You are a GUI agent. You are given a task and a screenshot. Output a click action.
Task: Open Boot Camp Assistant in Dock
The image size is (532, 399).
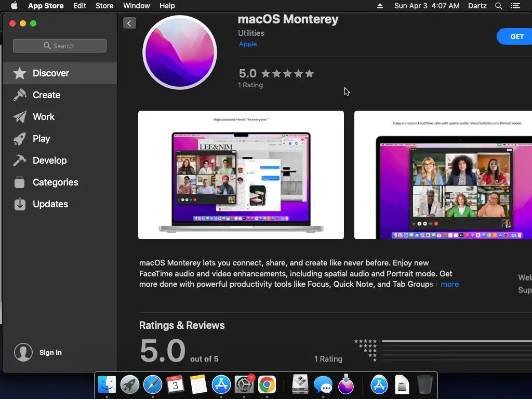point(300,384)
